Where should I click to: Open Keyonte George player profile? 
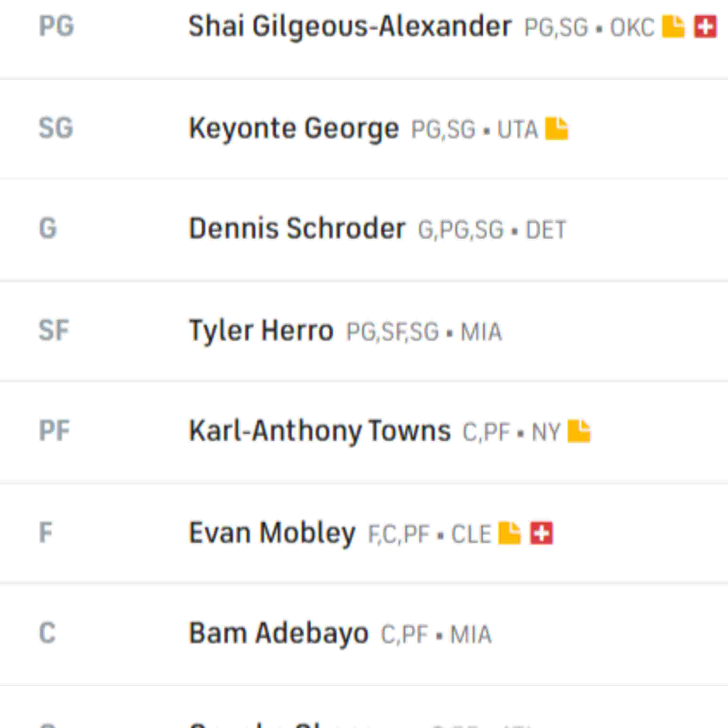tap(294, 129)
